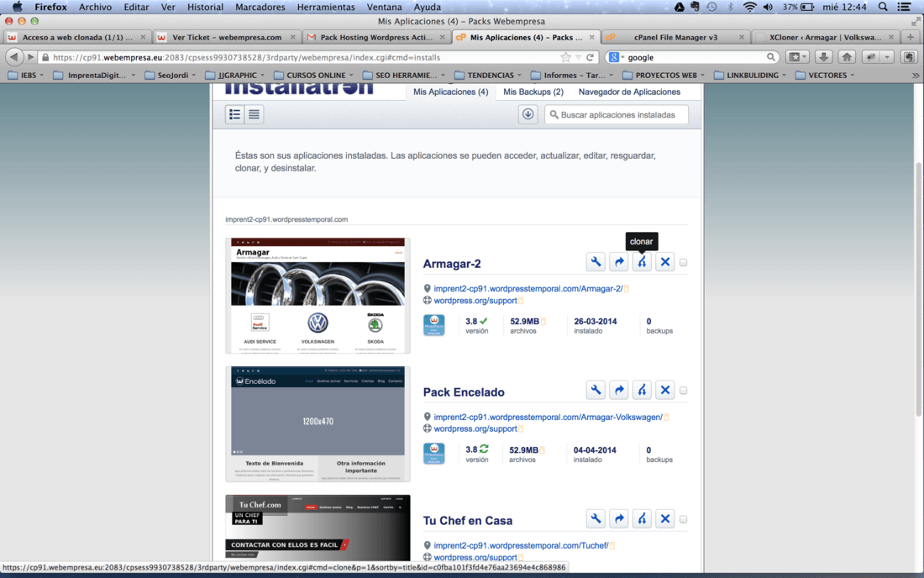This screenshot has height=578, width=924.
Task: Open the Firefox downloads arrow button
Action: click(x=824, y=57)
